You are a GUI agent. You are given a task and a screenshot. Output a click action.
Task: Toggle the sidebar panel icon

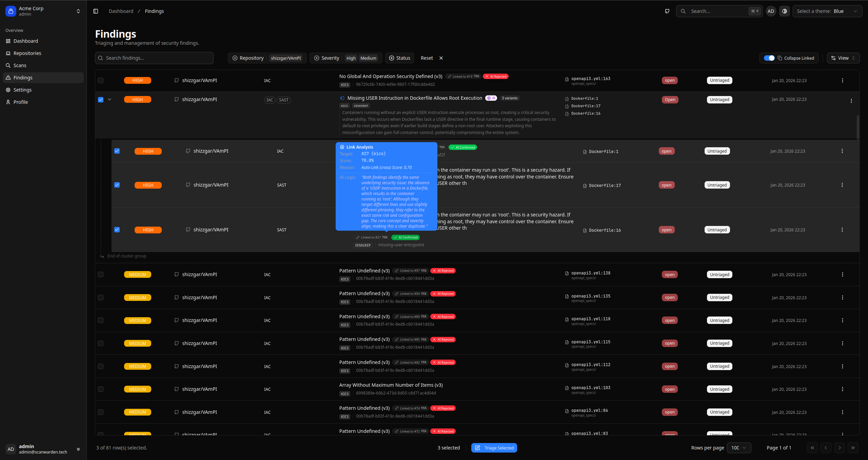[x=96, y=11]
